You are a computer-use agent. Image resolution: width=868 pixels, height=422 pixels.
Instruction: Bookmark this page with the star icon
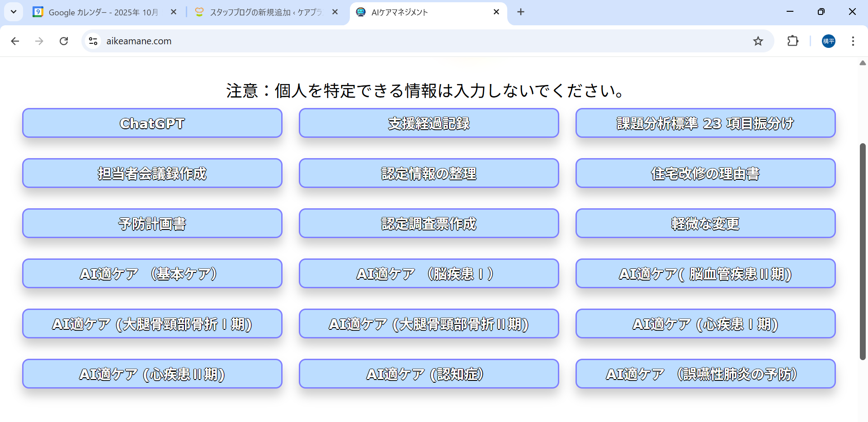pyautogui.click(x=758, y=41)
